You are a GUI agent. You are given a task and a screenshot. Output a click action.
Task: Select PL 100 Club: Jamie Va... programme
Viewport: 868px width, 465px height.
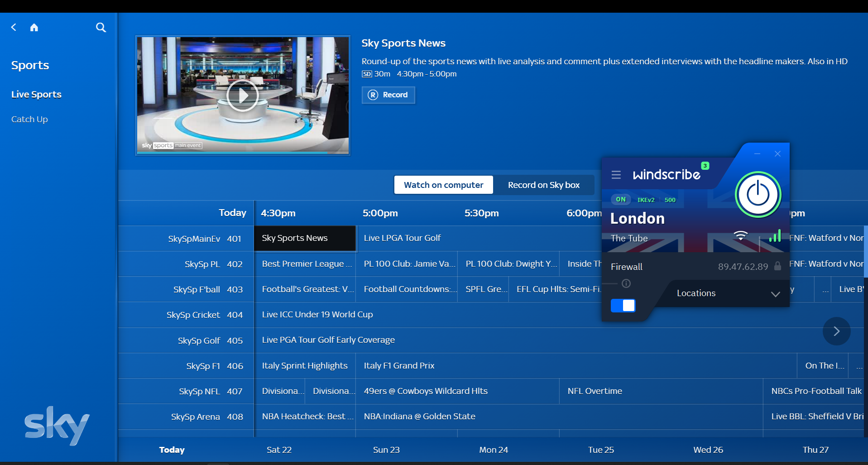pos(407,264)
